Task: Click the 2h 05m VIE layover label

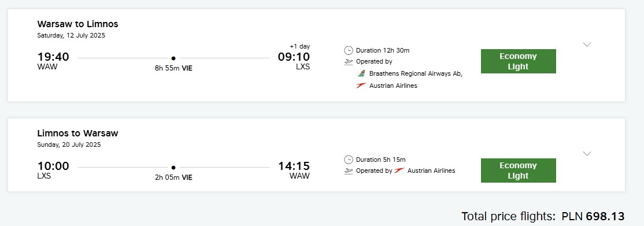Action: pyautogui.click(x=173, y=177)
